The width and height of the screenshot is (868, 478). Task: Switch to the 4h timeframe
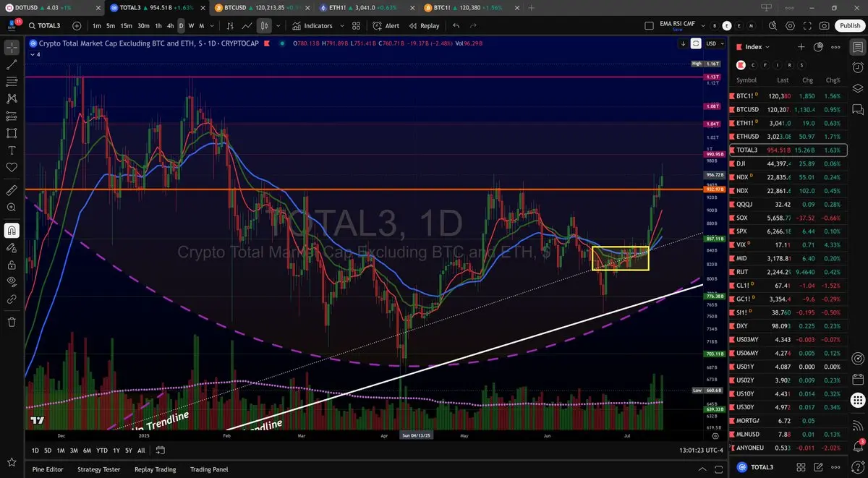point(170,25)
